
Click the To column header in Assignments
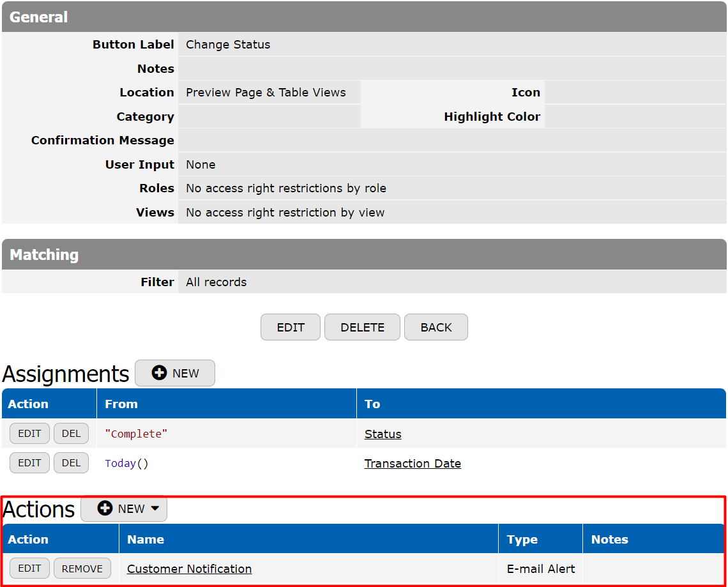pyautogui.click(x=372, y=404)
